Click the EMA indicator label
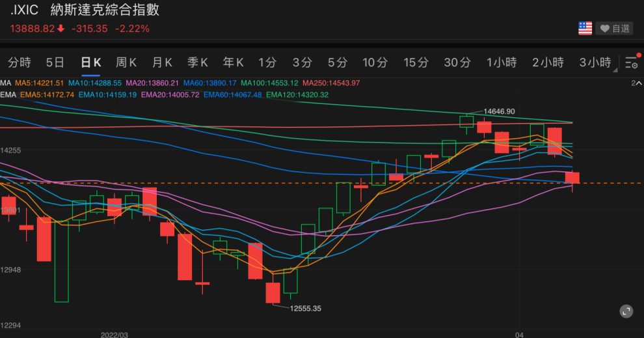The image size is (644, 338). 8,94
